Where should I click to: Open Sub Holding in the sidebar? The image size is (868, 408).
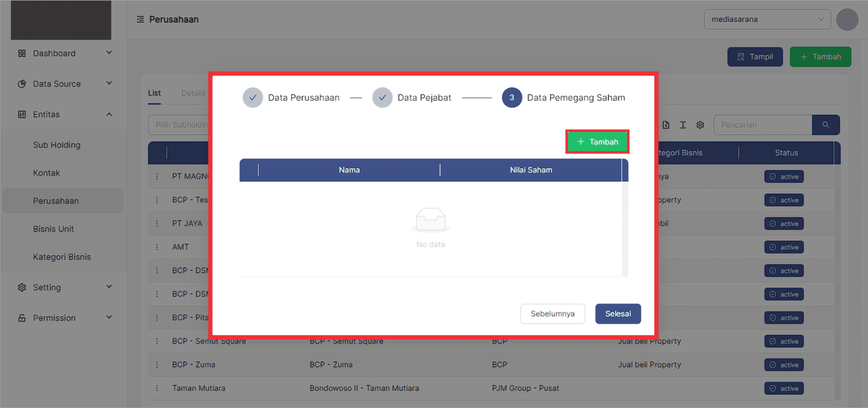(x=57, y=145)
